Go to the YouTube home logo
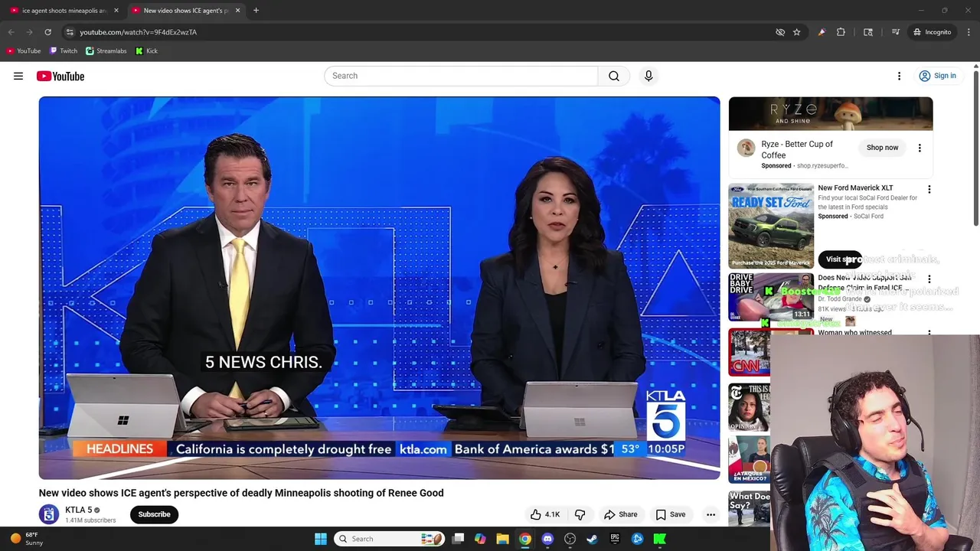This screenshot has width=980, height=551. 60,76
